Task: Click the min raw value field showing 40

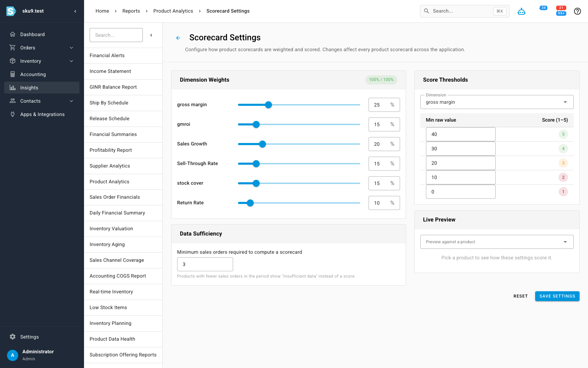Action: pos(461,134)
